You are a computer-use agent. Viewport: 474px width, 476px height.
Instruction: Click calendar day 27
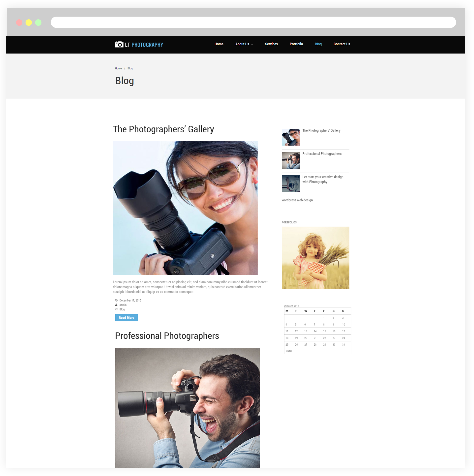tap(306, 344)
